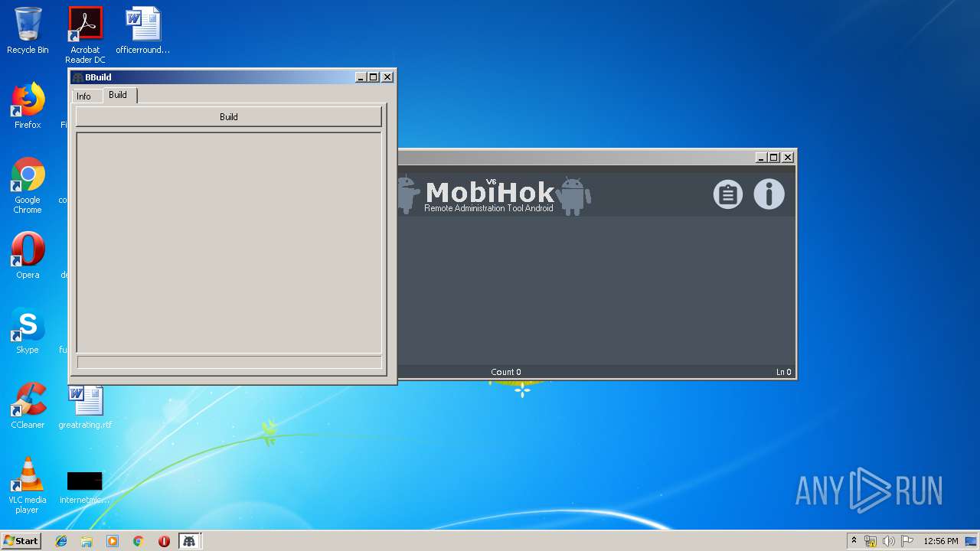
Task: Open Windows Explorer in the taskbar
Action: (87, 541)
